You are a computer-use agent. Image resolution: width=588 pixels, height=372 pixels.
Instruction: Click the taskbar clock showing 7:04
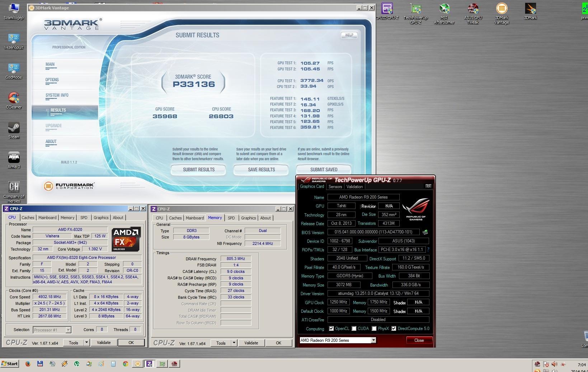[582, 364]
